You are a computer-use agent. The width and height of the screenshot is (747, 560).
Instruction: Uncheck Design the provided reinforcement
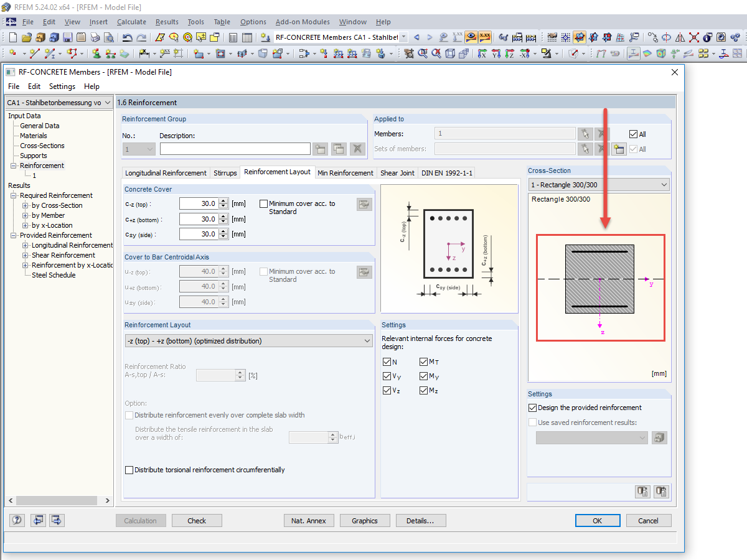[x=532, y=408]
